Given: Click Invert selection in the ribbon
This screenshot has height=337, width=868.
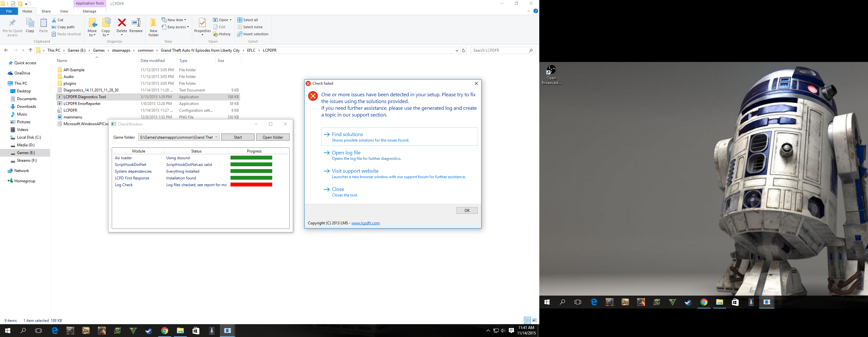Looking at the screenshot, I should tap(253, 34).
